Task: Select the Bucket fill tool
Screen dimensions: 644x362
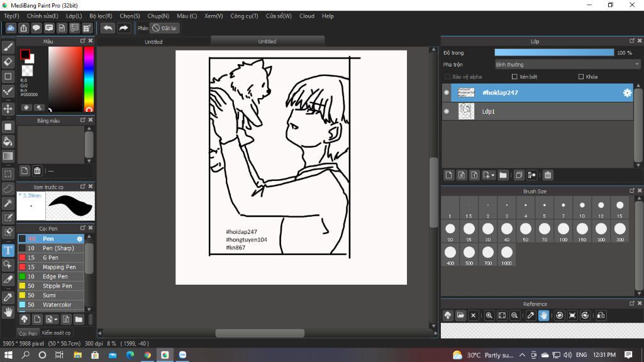Action: pyautogui.click(x=8, y=141)
